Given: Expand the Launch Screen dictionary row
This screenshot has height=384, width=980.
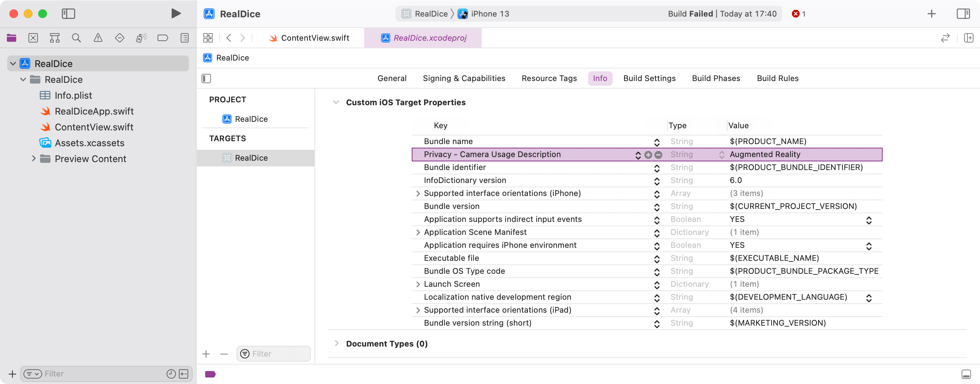Looking at the screenshot, I should [x=418, y=284].
